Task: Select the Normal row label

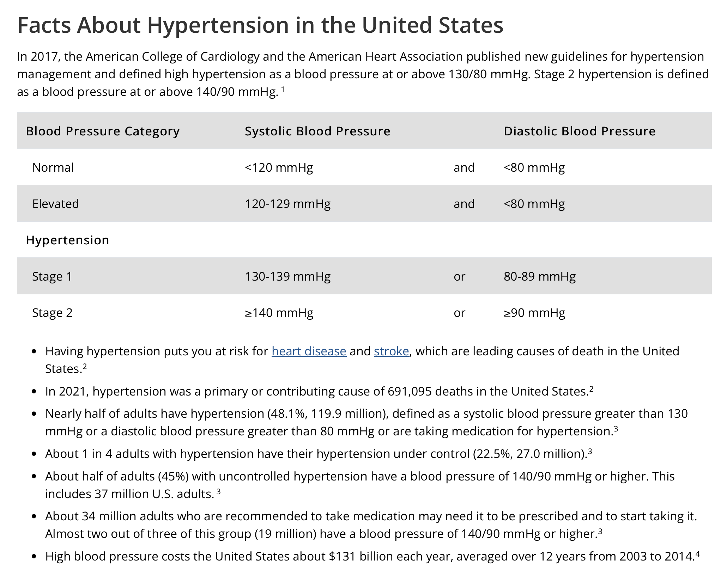Action: [x=53, y=167]
